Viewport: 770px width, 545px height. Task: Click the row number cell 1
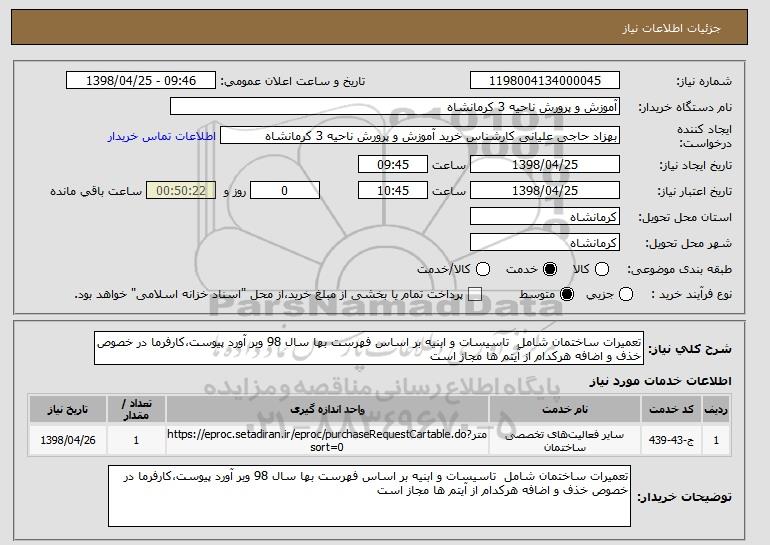[716, 440]
